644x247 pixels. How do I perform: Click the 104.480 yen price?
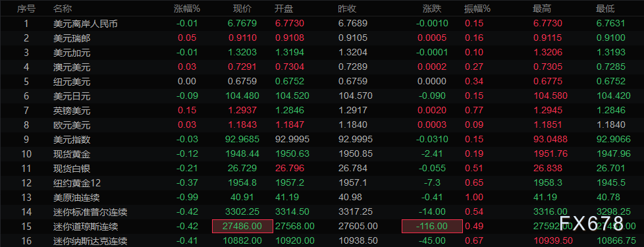point(242,96)
